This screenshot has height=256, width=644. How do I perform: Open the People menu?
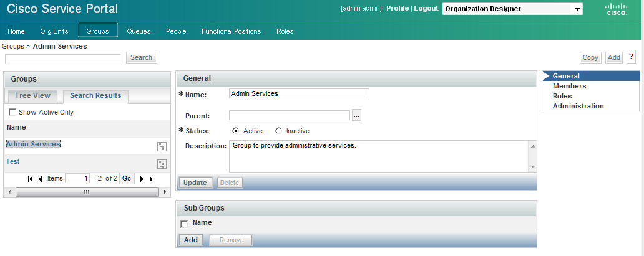176,31
